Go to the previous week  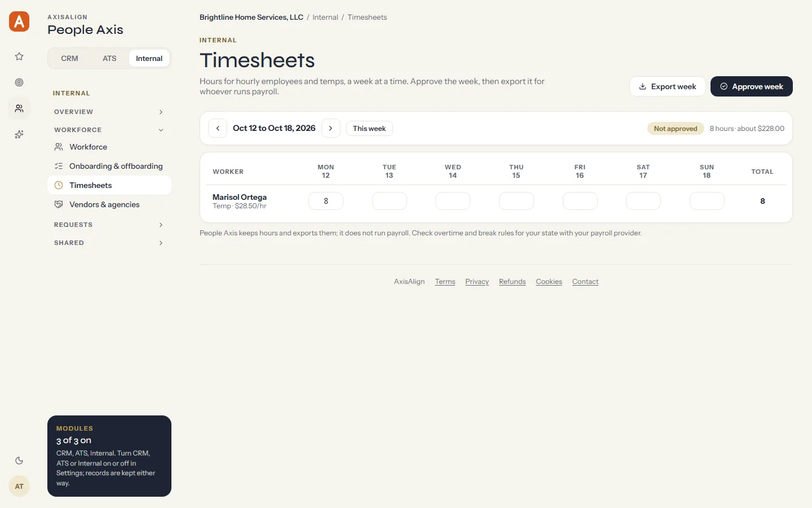[x=218, y=128]
